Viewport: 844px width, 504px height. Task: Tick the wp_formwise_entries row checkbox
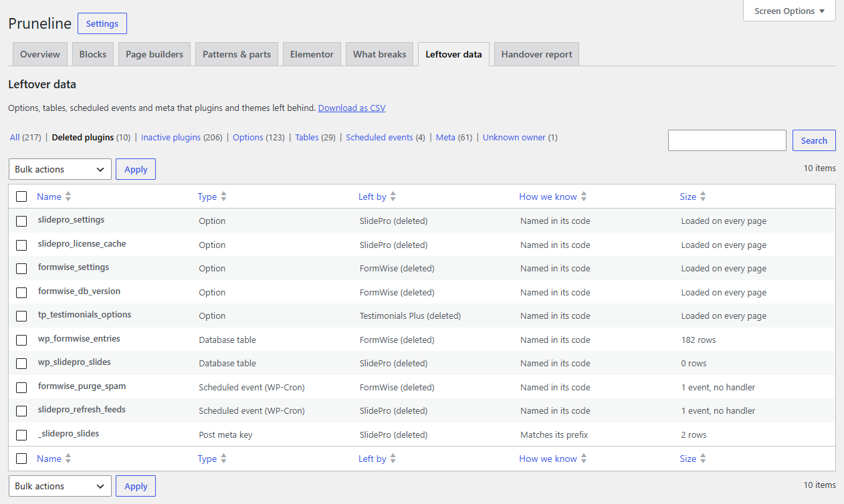click(x=21, y=340)
